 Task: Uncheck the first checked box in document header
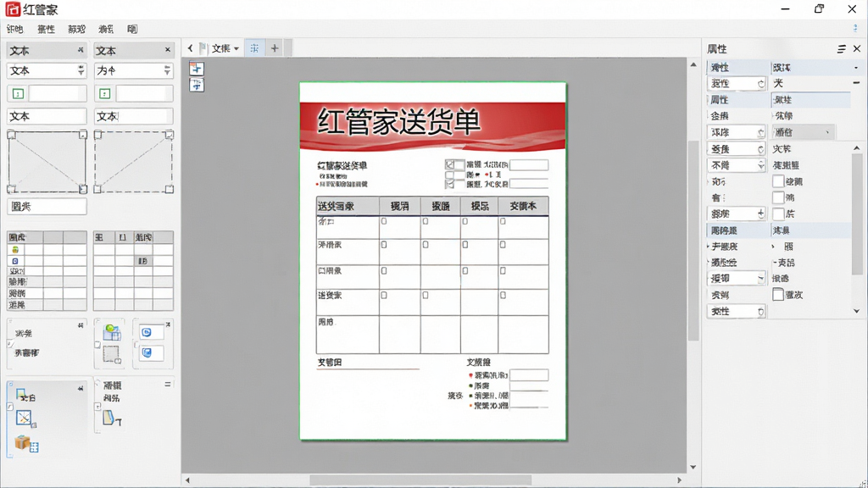(x=450, y=165)
